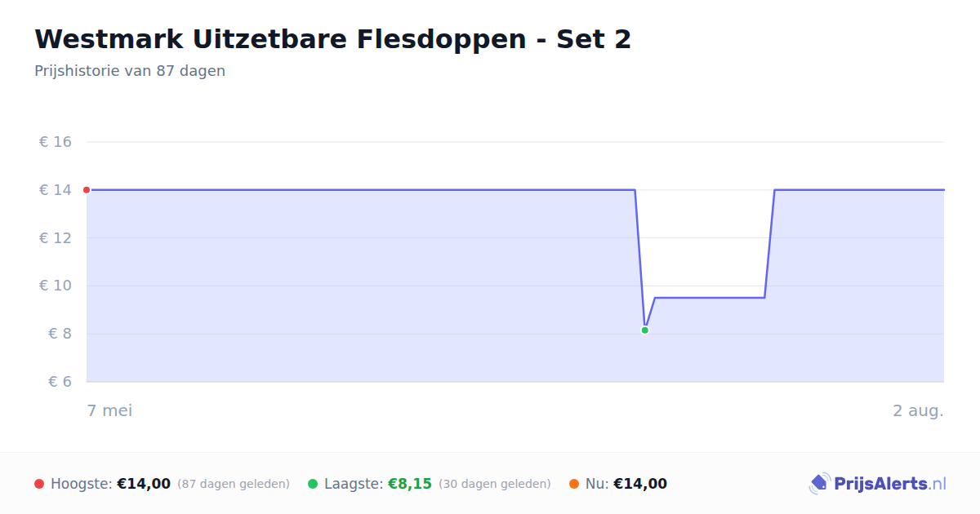
Task: Click the € 16 axis label
Action: tap(56, 142)
